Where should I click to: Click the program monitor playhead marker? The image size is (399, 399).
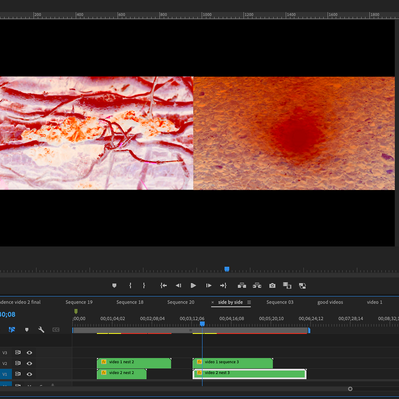click(x=227, y=269)
